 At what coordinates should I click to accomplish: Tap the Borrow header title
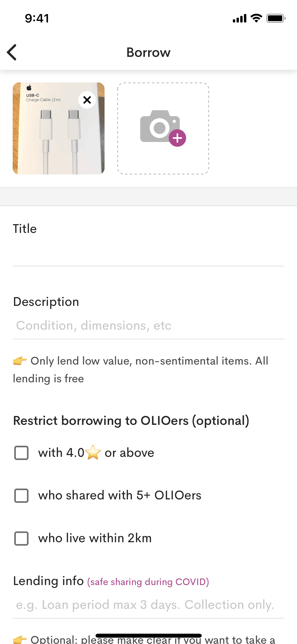pos(148,52)
